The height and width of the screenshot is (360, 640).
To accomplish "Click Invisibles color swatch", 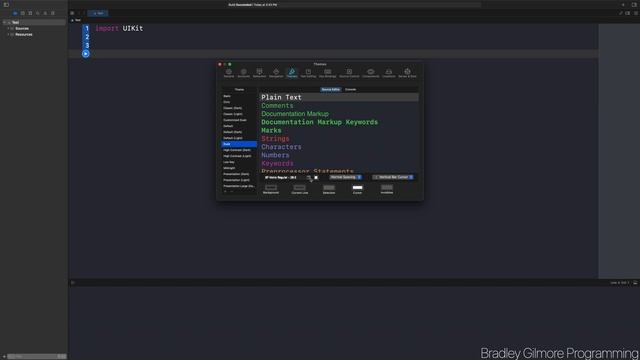I will coord(387,187).
